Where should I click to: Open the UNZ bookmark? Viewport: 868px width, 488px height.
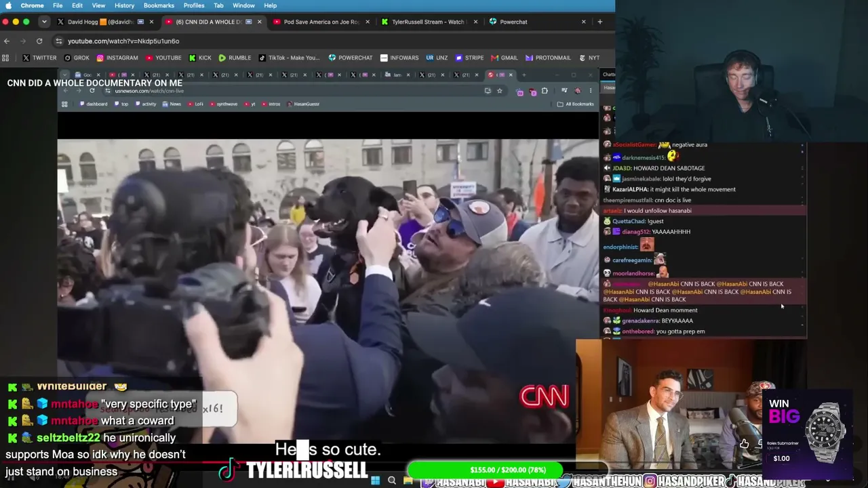click(x=437, y=58)
